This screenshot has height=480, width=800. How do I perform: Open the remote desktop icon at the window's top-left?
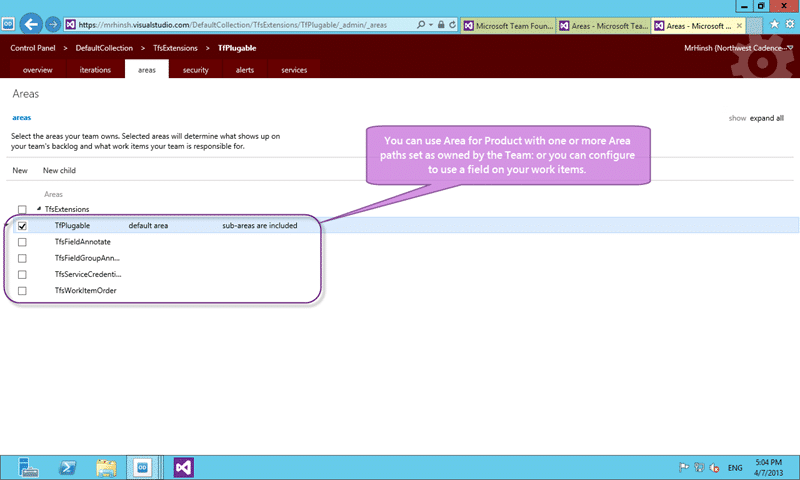(x=8, y=23)
